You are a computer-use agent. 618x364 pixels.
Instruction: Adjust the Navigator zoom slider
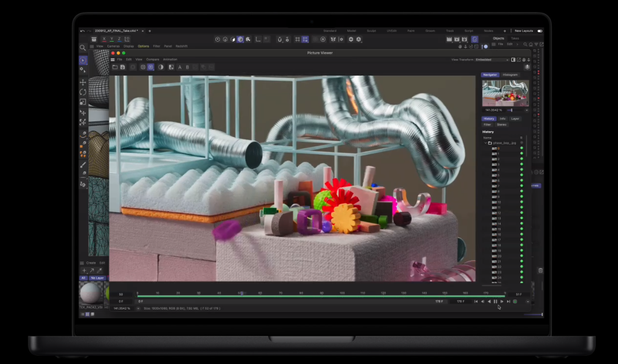tap(512, 110)
